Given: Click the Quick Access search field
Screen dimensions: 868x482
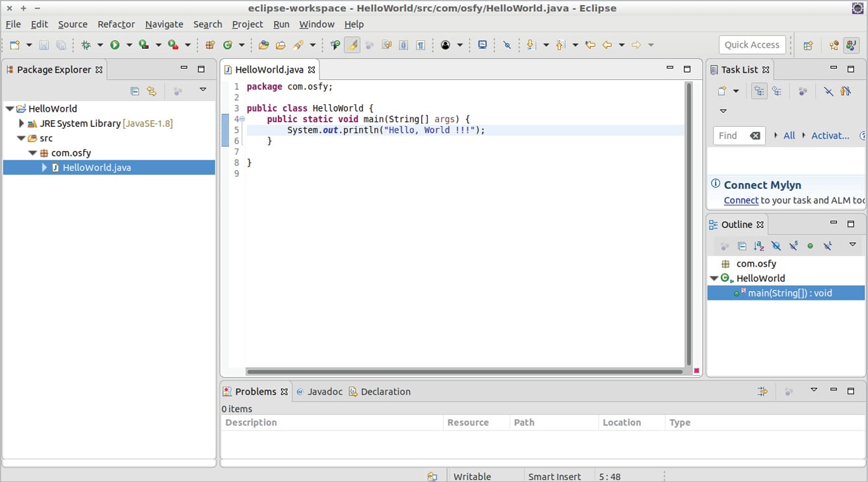Looking at the screenshot, I should point(752,45).
